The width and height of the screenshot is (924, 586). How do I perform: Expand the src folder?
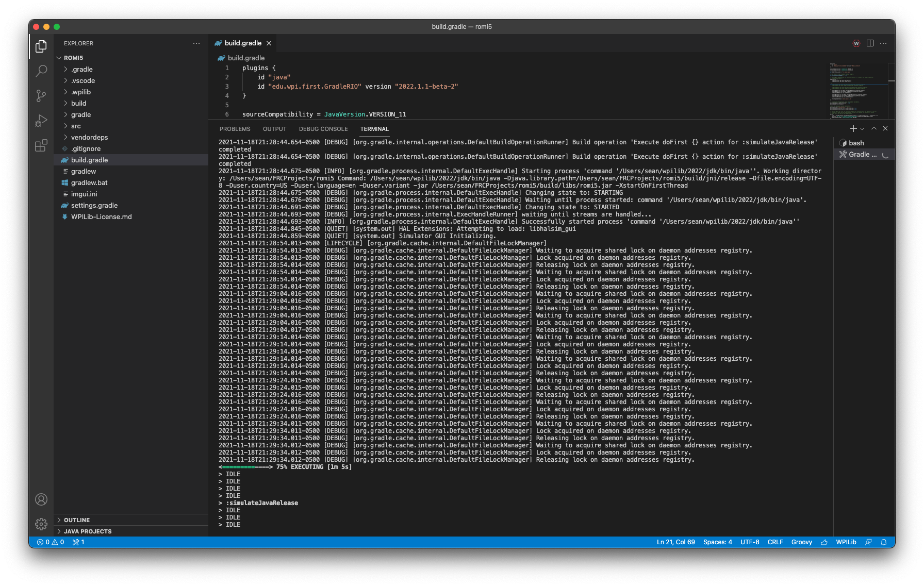75,126
